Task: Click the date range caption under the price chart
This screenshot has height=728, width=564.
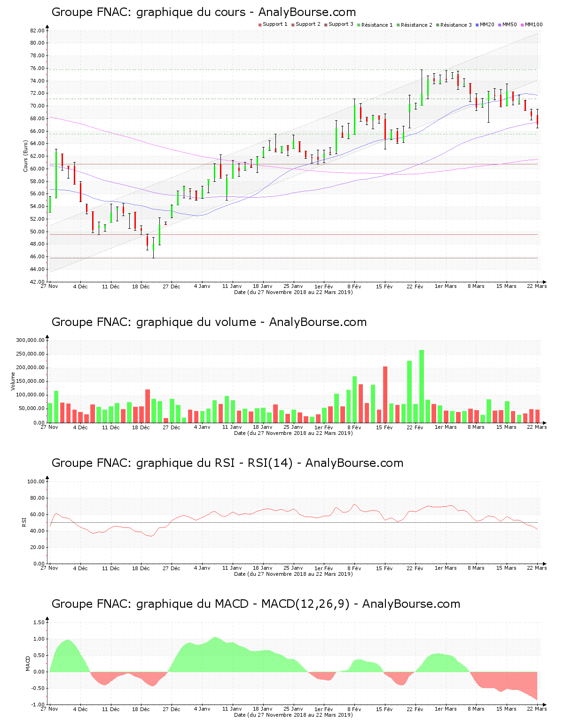Action: tap(293, 292)
